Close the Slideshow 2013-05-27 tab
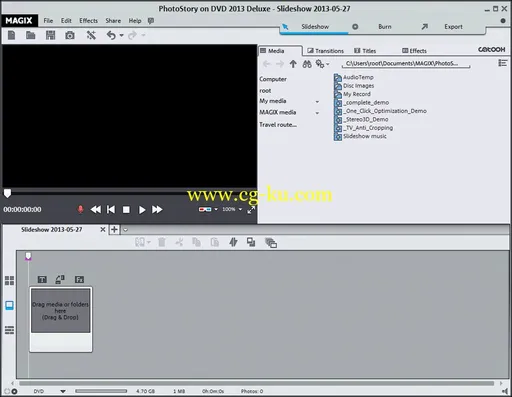This screenshot has width=512, height=397. tap(103, 230)
